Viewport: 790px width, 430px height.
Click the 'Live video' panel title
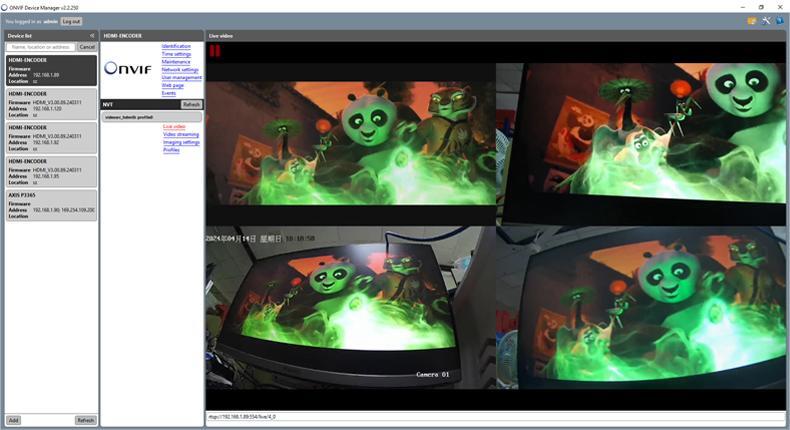click(x=221, y=36)
